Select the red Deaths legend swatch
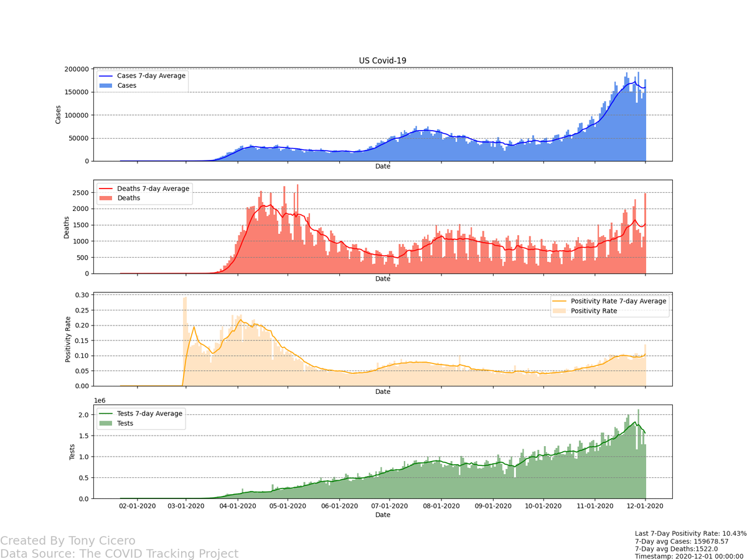 106,198
